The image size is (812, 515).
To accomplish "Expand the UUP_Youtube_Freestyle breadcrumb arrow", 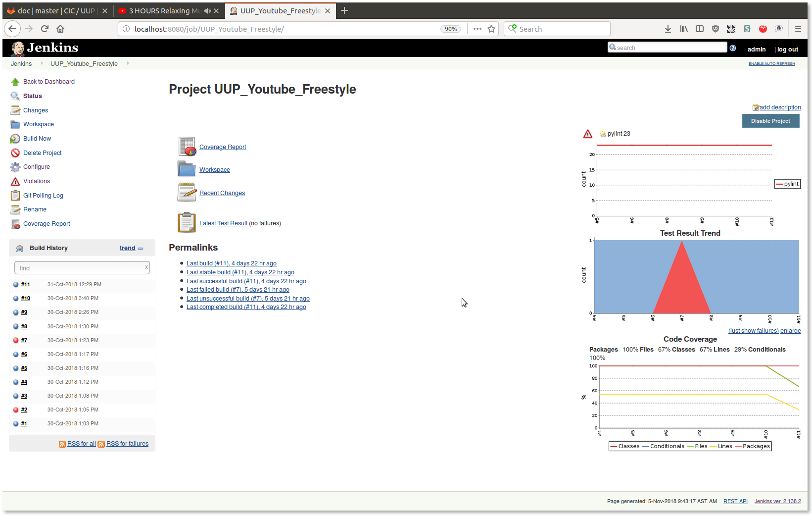I will [128, 63].
